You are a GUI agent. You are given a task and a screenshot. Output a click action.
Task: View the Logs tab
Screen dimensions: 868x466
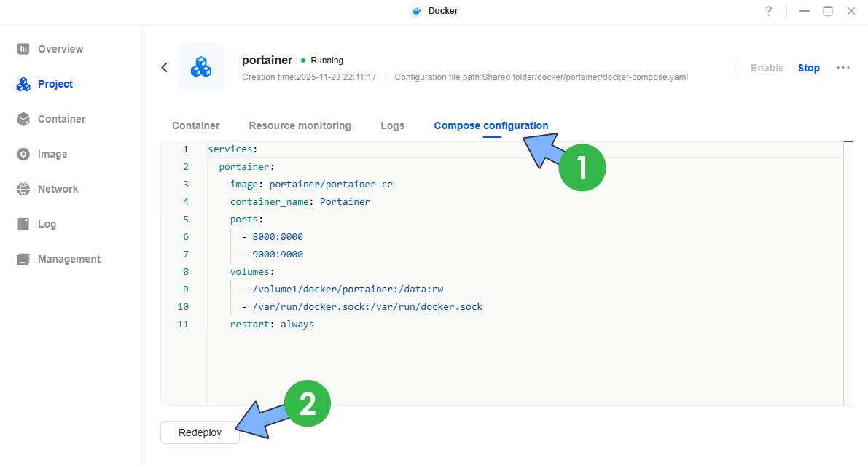click(x=392, y=125)
